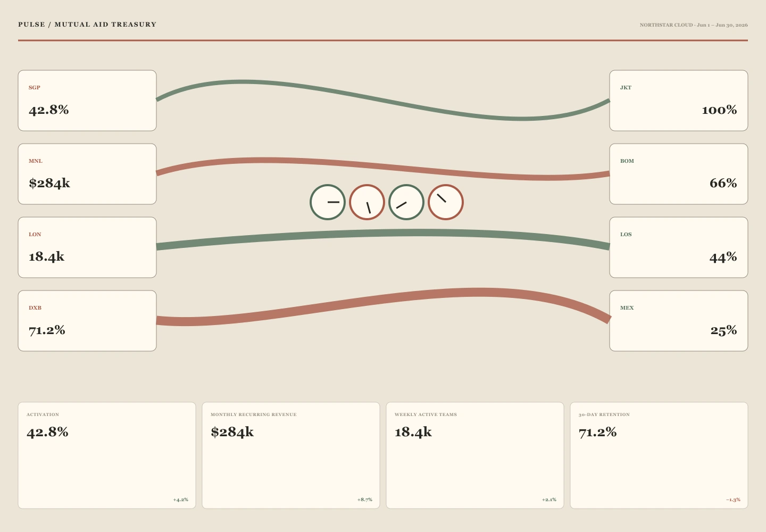Open the 30-Day Retention card
Screen dimensions: 766x532
click(659, 455)
